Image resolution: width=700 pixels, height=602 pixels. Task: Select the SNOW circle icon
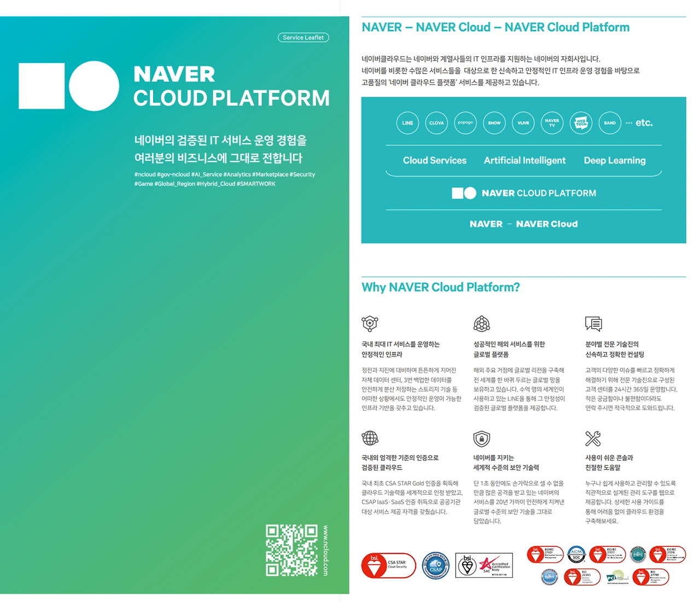click(x=494, y=123)
